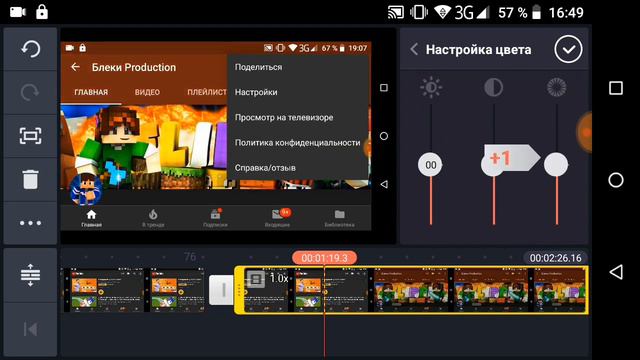Tap back arrow beside Блеки Production
Screen dimensions: 640x360
(75, 67)
